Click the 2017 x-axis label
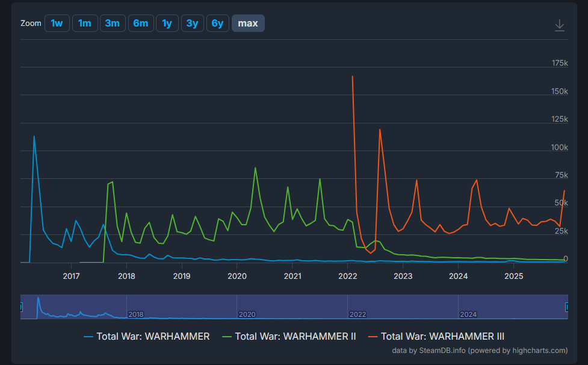 (71, 276)
